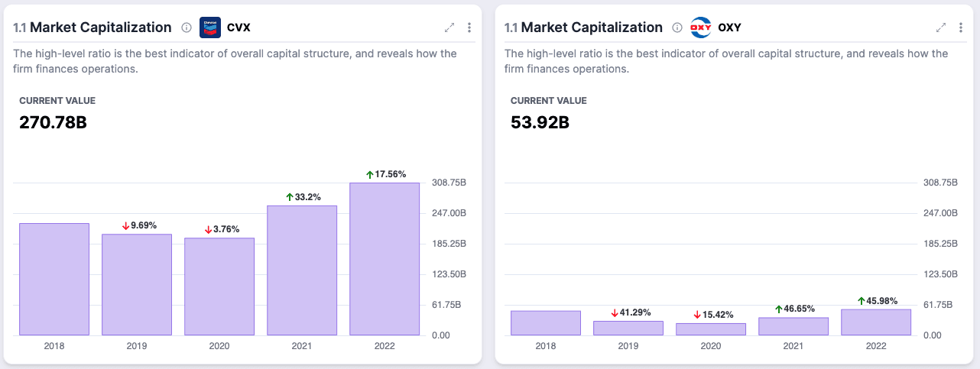Click the Chevron CVX logo
The height and width of the screenshot is (369, 980).
210,28
